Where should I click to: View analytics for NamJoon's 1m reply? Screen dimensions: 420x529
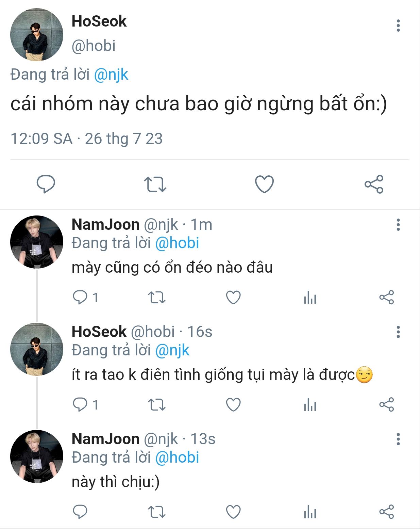click(x=310, y=298)
